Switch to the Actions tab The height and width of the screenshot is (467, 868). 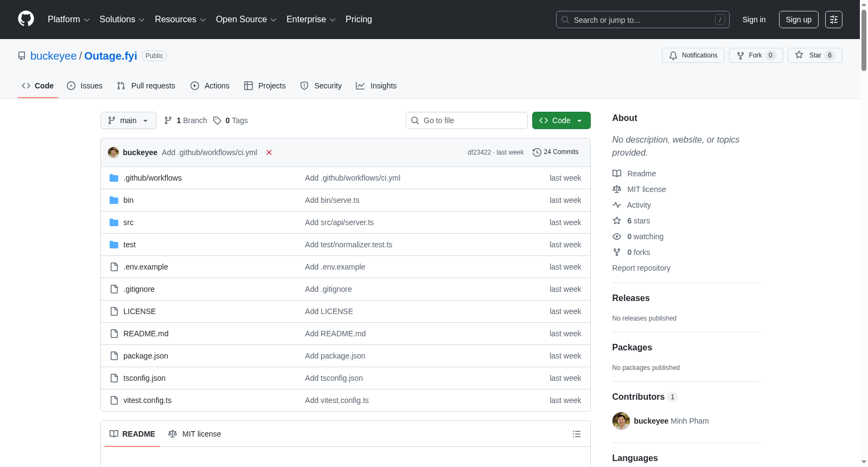[x=210, y=86]
